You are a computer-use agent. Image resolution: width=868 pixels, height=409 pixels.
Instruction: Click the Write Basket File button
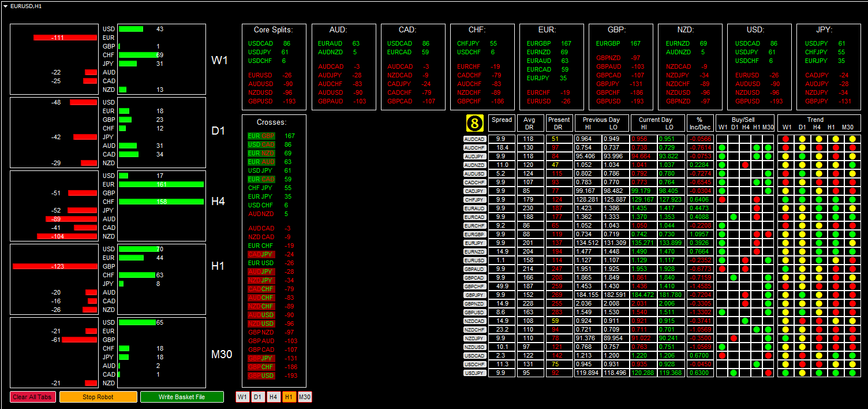tap(182, 397)
